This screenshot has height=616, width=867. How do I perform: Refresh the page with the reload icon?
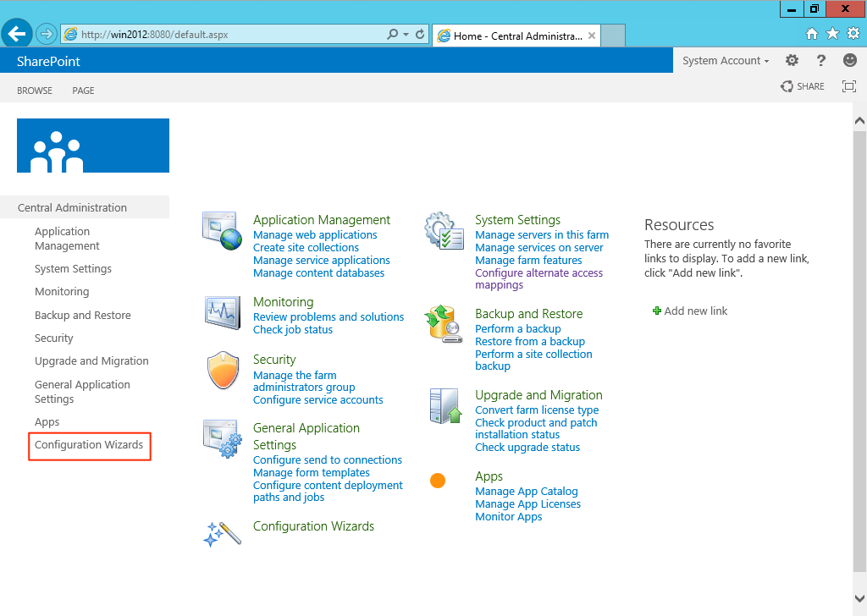coord(420,34)
